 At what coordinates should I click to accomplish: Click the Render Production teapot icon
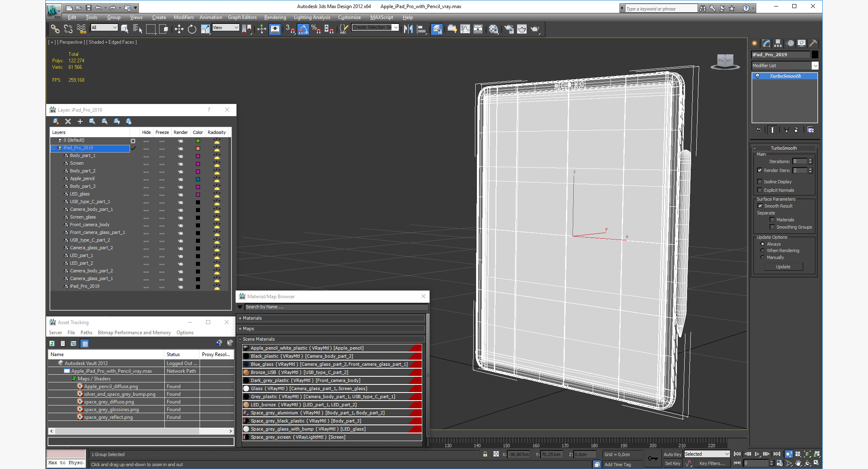coord(535,29)
